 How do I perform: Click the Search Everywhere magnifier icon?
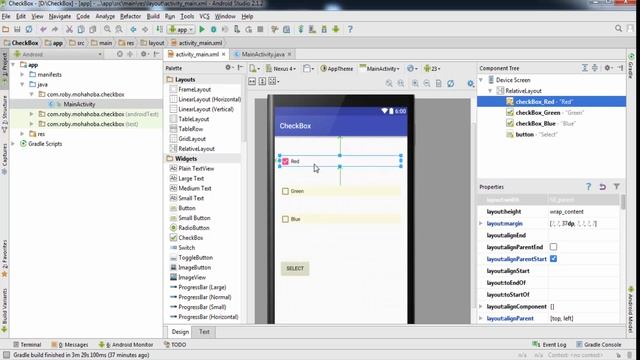coord(618,28)
